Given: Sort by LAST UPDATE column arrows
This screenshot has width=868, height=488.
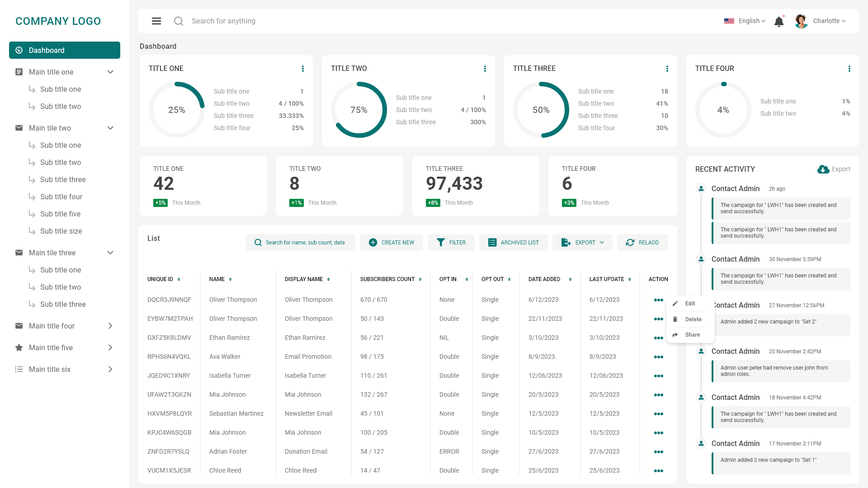Looking at the screenshot, I should coord(630,279).
